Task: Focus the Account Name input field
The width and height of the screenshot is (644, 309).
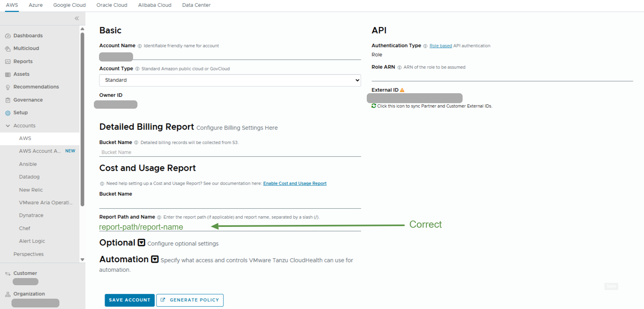Action: click(230, 56)
